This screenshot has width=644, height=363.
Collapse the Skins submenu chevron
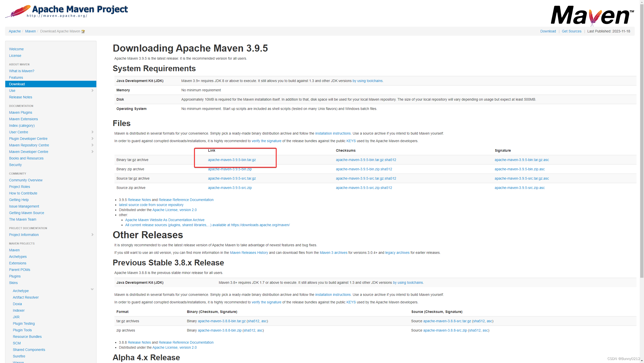point(92,289)
